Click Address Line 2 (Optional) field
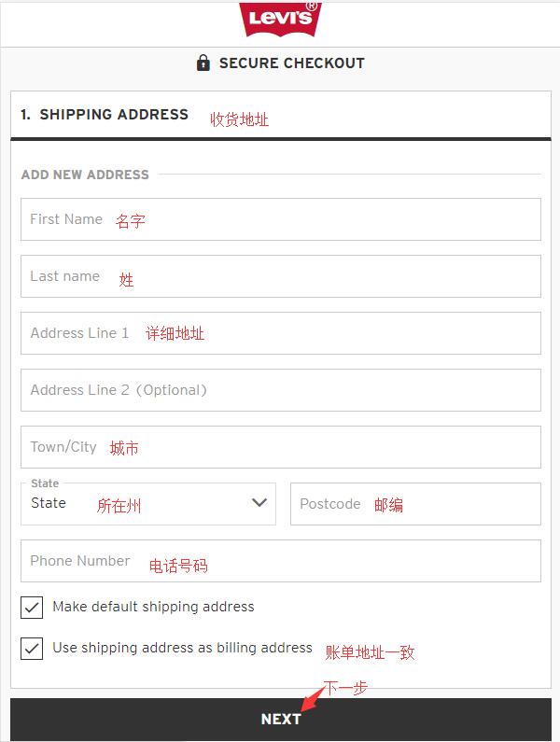560x742 pixels. pyautogui.click(x=281, y=390)
